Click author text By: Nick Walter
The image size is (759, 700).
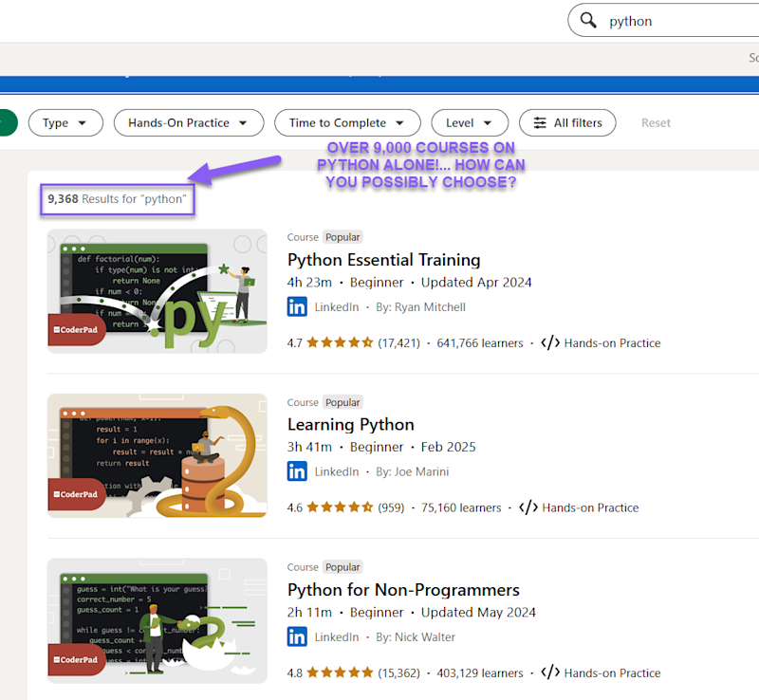[x=416, y=636]
